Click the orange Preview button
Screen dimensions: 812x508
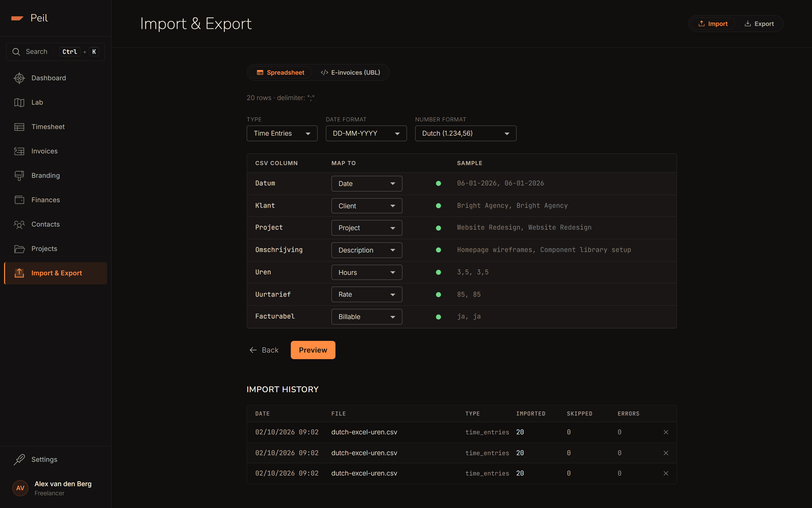pyautogui.click(x=313, y=350)
